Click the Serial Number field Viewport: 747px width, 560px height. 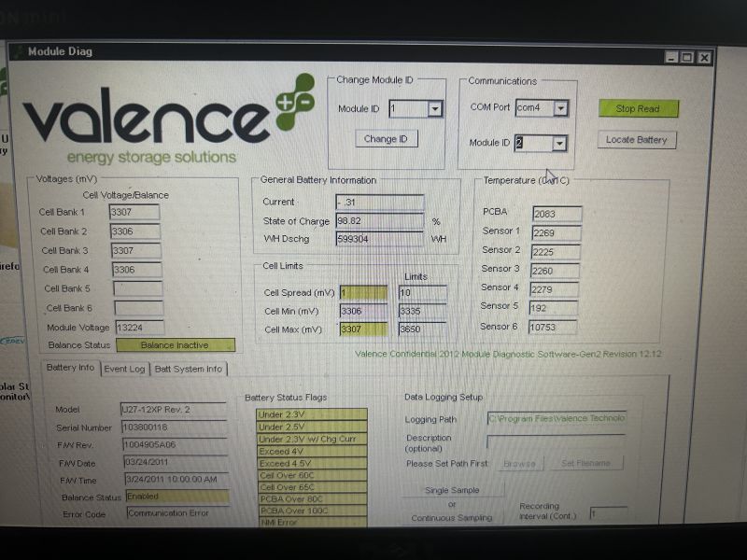point(175,427)
